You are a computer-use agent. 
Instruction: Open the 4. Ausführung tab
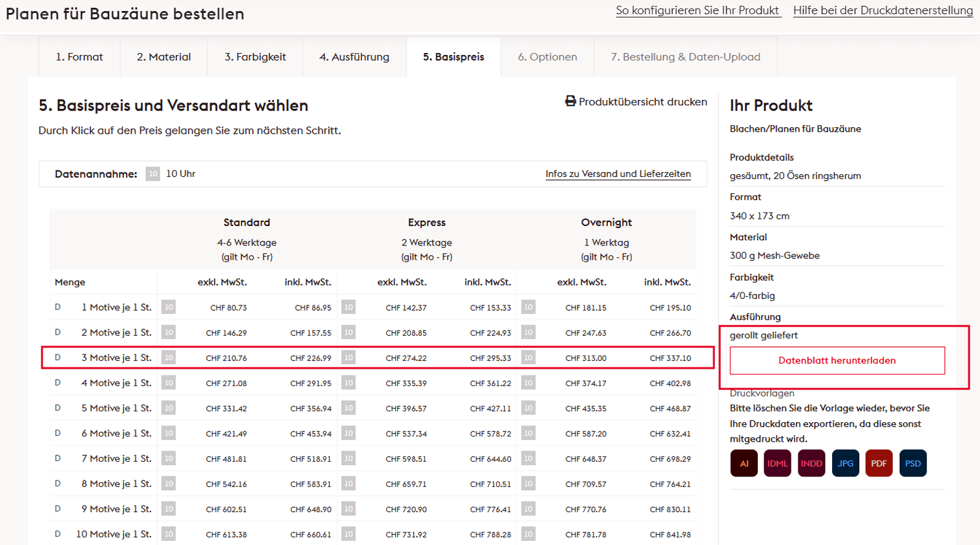pyautogui.click(x=354, y=57)
